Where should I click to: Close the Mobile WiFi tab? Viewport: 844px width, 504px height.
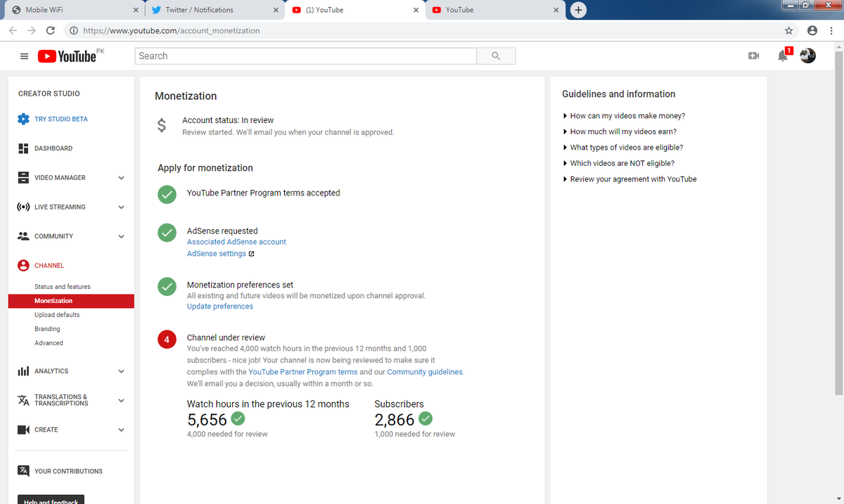(x=135, y=10)
